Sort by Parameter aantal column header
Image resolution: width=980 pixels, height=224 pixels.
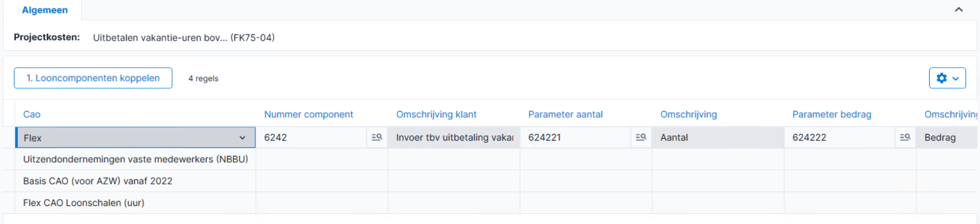[x=565, y=115]
